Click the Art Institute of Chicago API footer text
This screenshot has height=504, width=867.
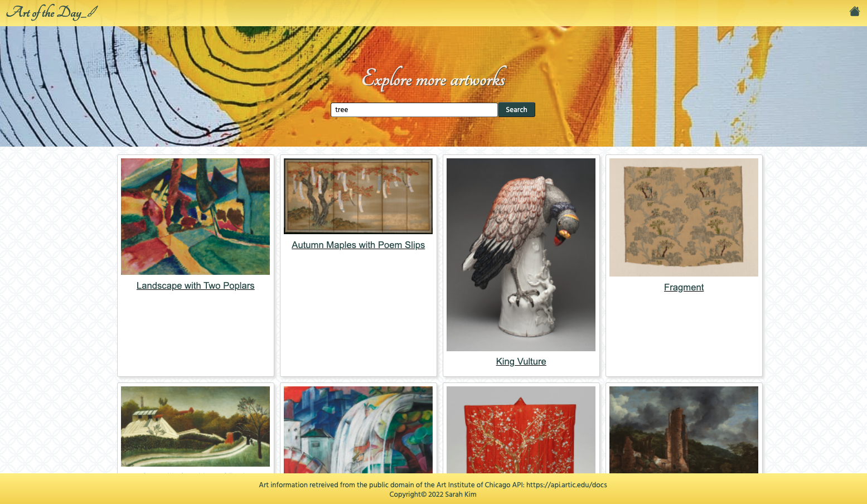(x=433, y=484)
